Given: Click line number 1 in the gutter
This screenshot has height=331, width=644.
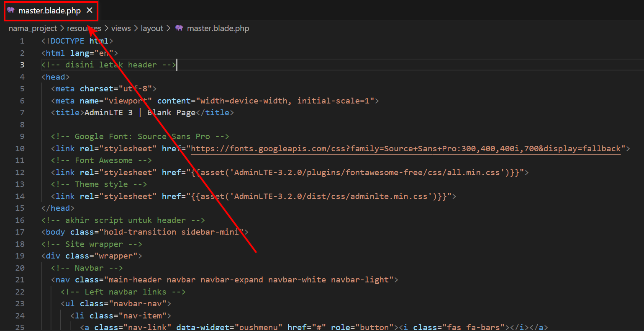Looking at the screenshot, I should (x=22, y=41).
